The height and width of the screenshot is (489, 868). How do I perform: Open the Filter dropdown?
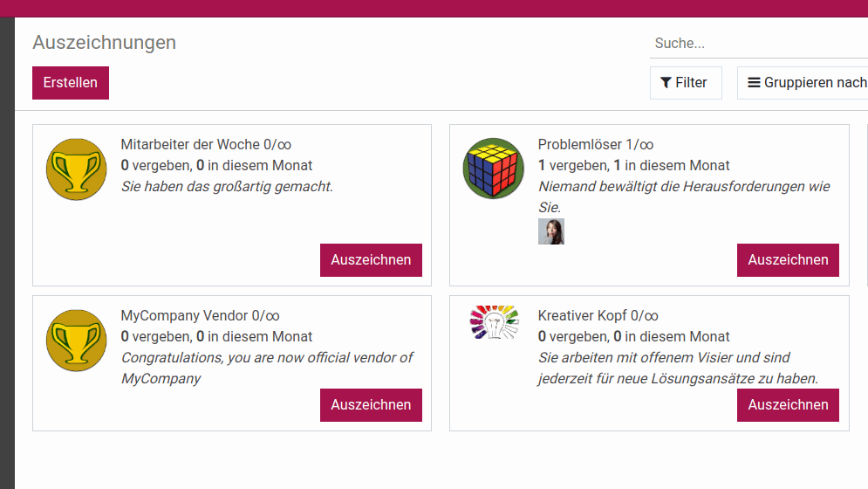click(x=686, y=83)
